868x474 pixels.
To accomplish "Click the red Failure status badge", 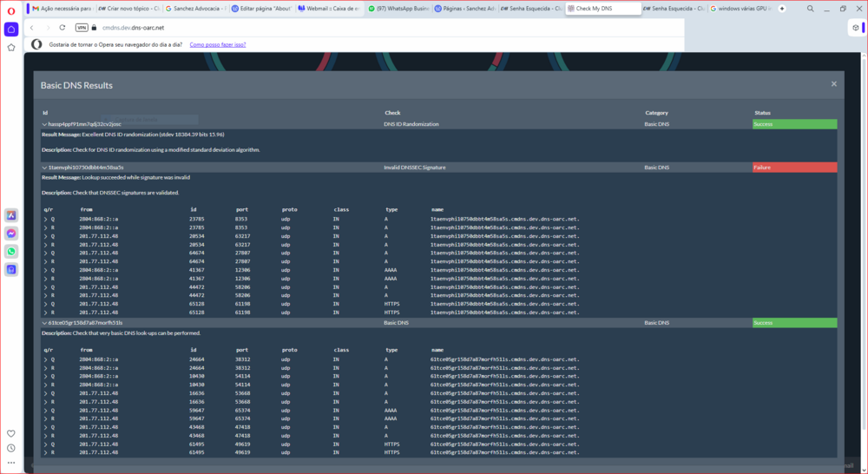I will point(794,167).
